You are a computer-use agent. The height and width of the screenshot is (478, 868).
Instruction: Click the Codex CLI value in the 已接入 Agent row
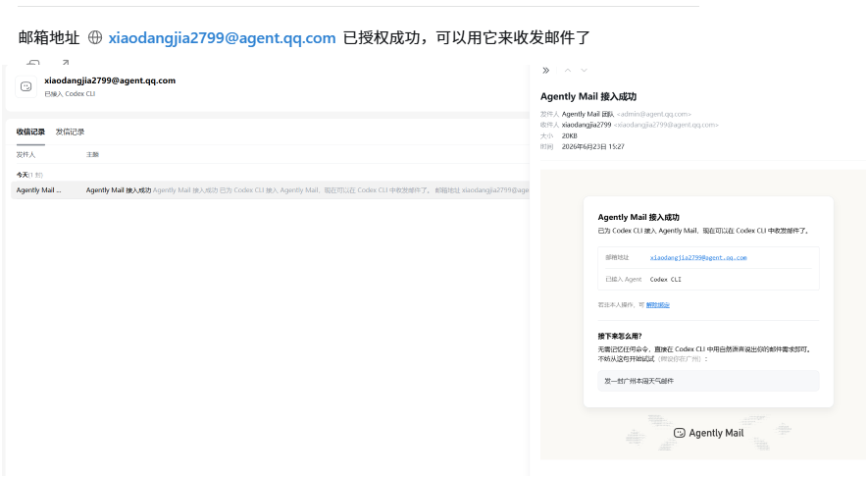point(665,279)
